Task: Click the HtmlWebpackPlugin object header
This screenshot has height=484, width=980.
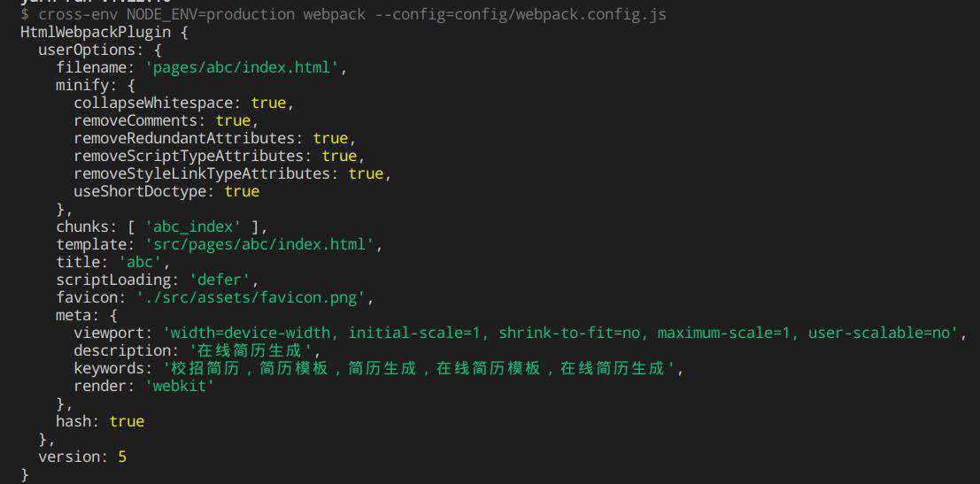Action: pos(104,33)
